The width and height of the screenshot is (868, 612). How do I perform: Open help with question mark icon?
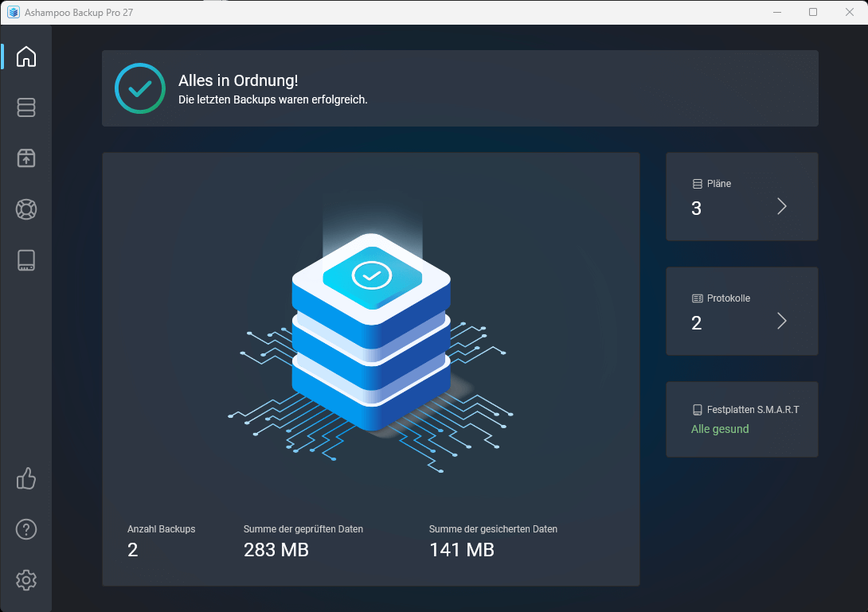tap(26, 529)
